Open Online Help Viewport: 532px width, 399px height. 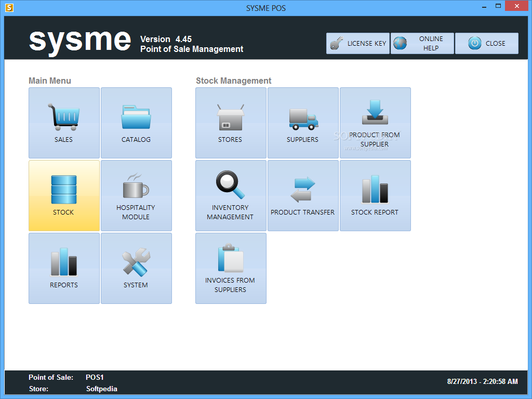point(422,44)
